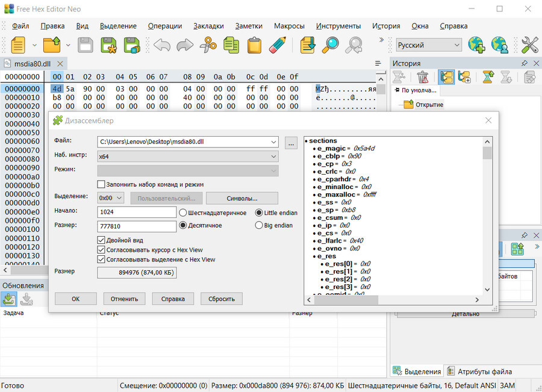Image resolution: width=542 pixels, height=392 pixels.
Task: Click the Cut scissors icon
Action: coord(208,45)
